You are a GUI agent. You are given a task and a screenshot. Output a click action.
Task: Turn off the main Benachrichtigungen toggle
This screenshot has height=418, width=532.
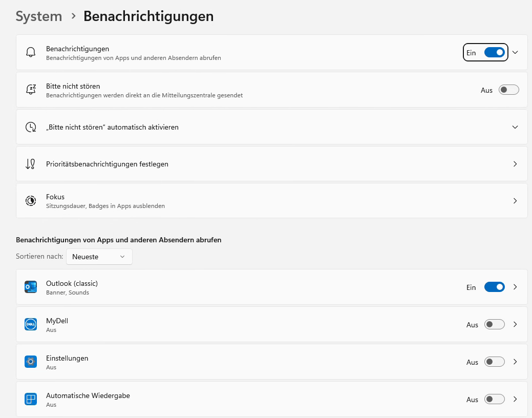(494, 52)
